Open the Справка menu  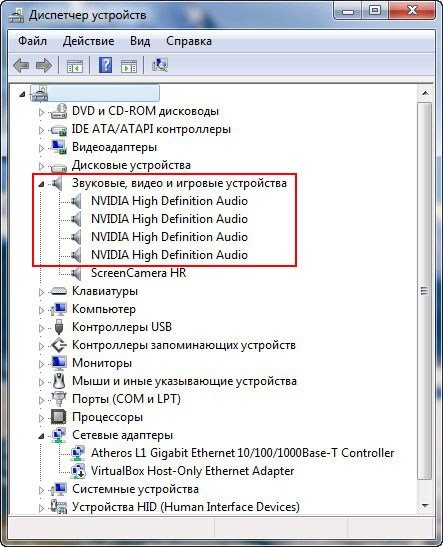189,41
